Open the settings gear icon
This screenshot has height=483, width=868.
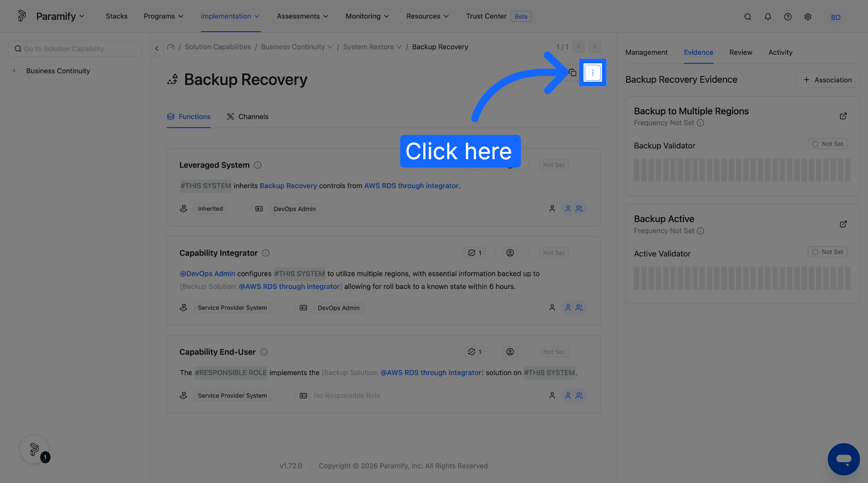click(x=808, y=17)
